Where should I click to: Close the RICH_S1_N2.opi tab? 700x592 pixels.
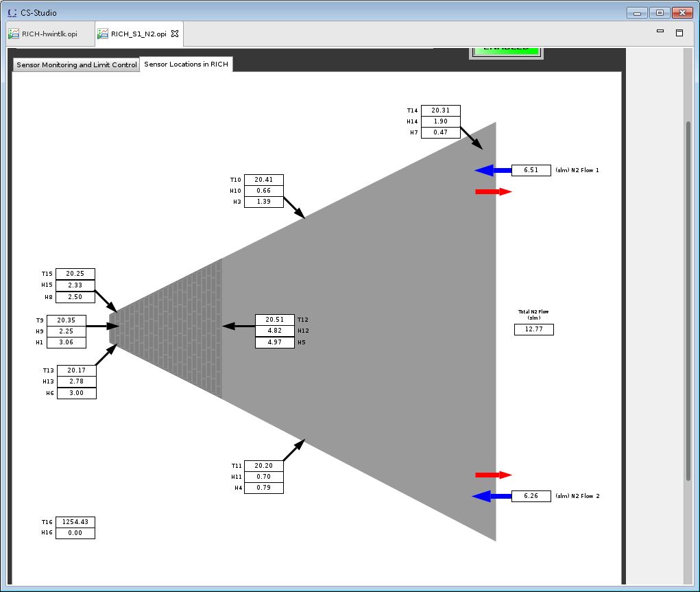(x=175, y=34)
